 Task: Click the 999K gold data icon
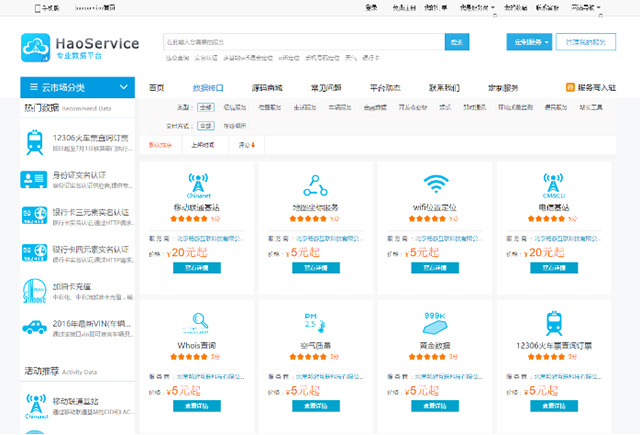(435, 321)
